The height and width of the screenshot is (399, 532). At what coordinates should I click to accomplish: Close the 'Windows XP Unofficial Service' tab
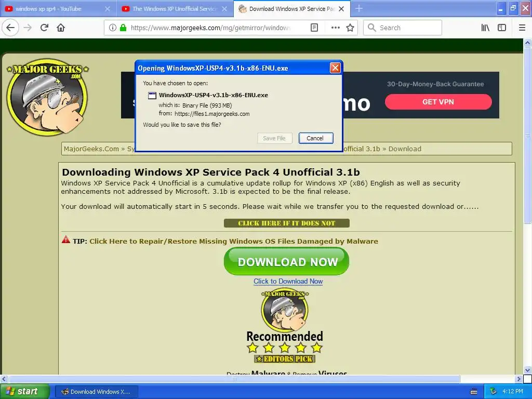click(224, 9)
